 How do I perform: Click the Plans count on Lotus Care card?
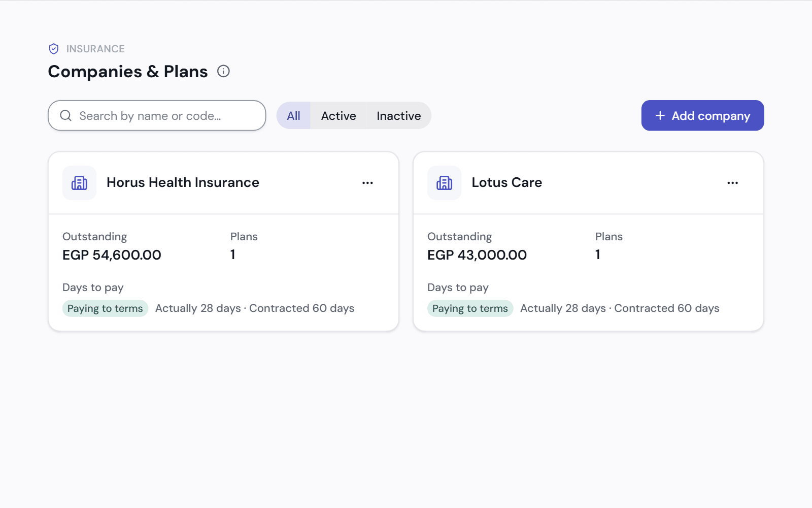(x=598, y=255)
